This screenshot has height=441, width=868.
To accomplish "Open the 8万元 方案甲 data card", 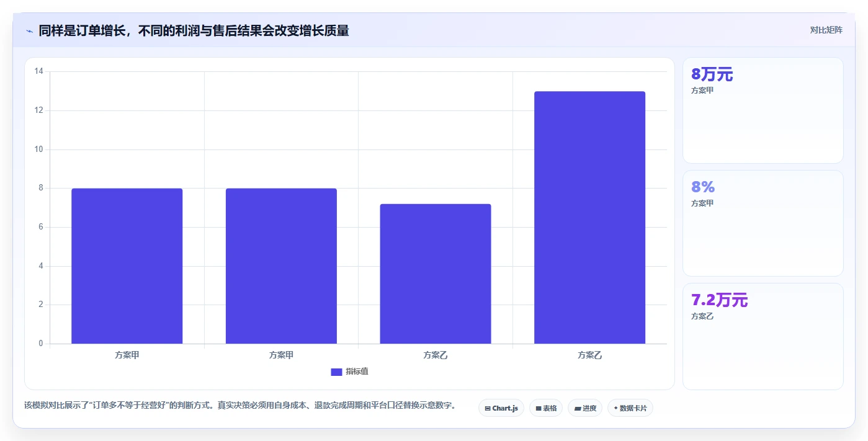I will pos(763,110).
